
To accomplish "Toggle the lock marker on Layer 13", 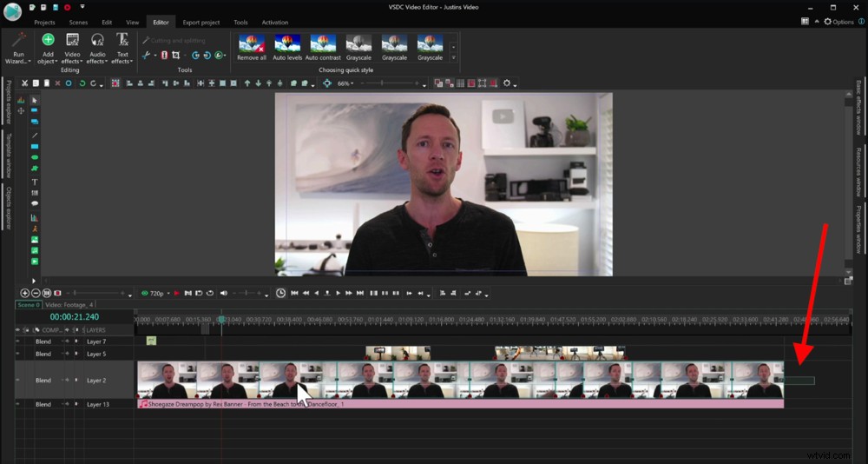I will (76, 404).
